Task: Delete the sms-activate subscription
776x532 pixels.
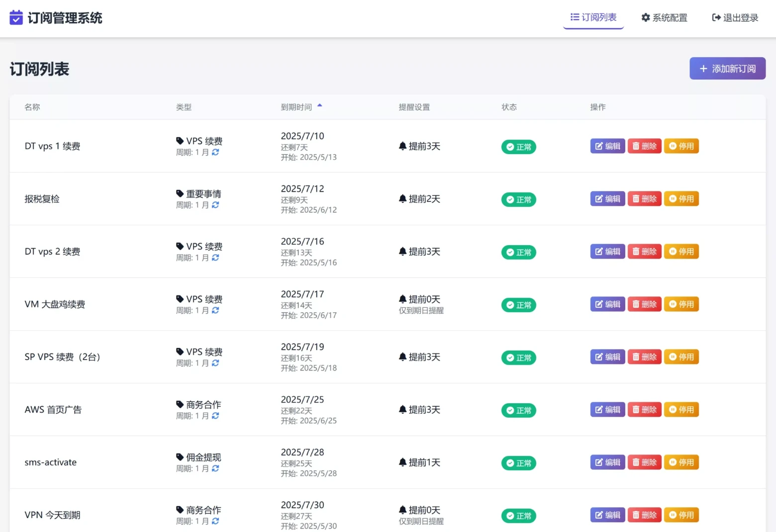Action: click(x=644, y=462)
